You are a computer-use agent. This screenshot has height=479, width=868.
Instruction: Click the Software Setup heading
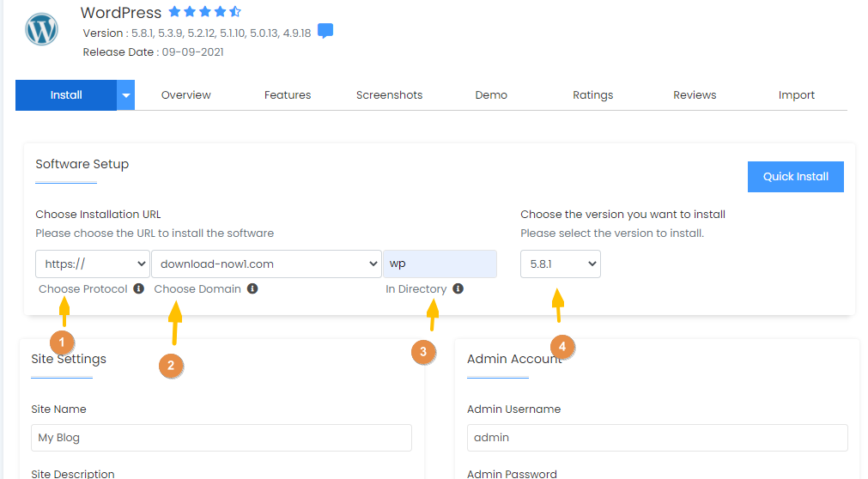pos(82,164)
